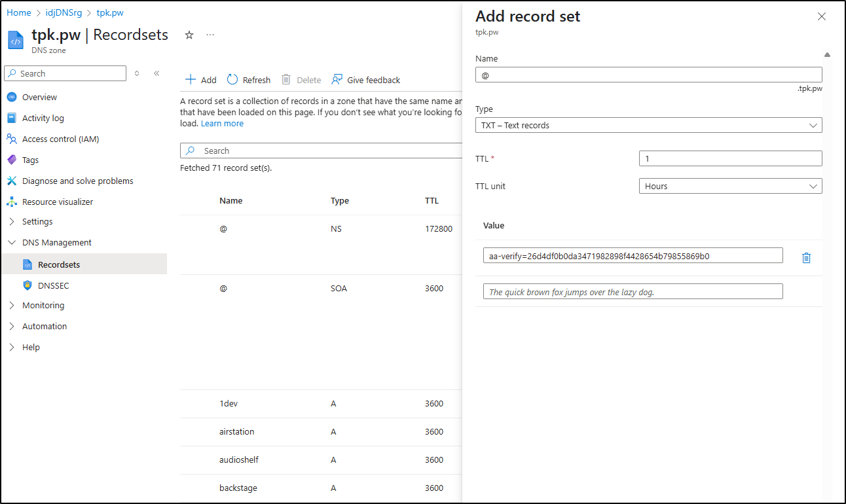Favorite the zone with the star icon
Image resolution: width=846 pixels, height=504 pixels.
click(x=189, y=35)
